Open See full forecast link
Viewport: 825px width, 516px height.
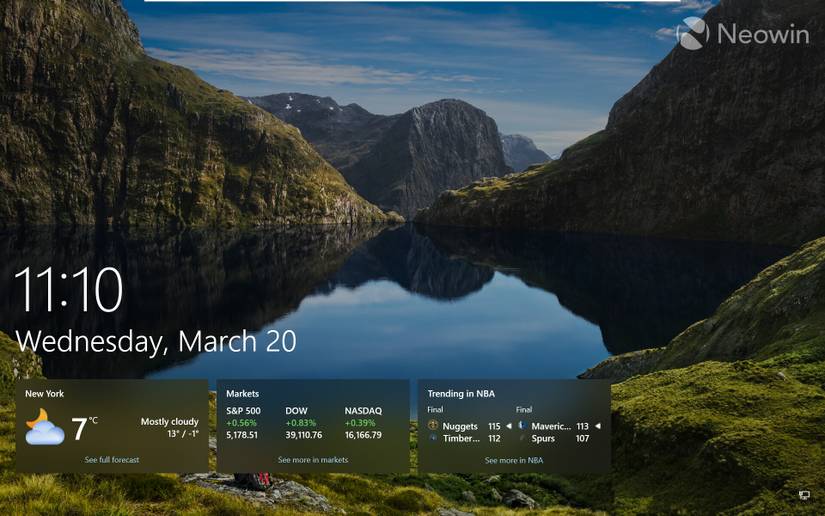[x=112, y=460]
